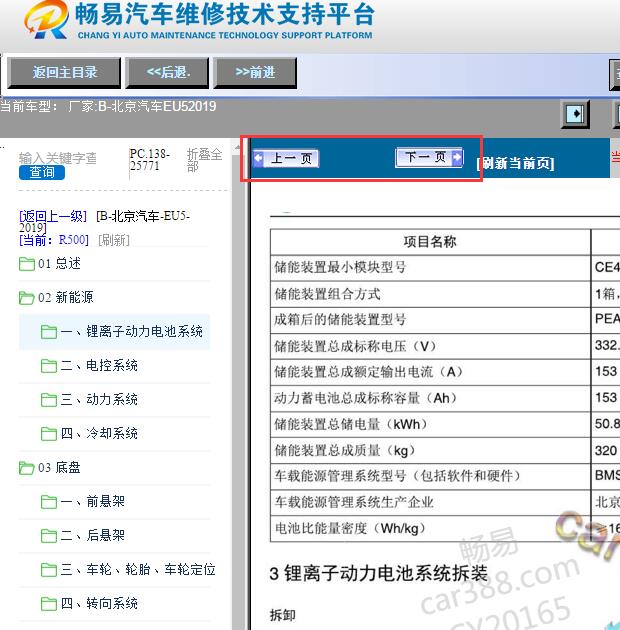620x630 pixels.
Task: Click 刷新当前页 link
Action: click(515, 164)
